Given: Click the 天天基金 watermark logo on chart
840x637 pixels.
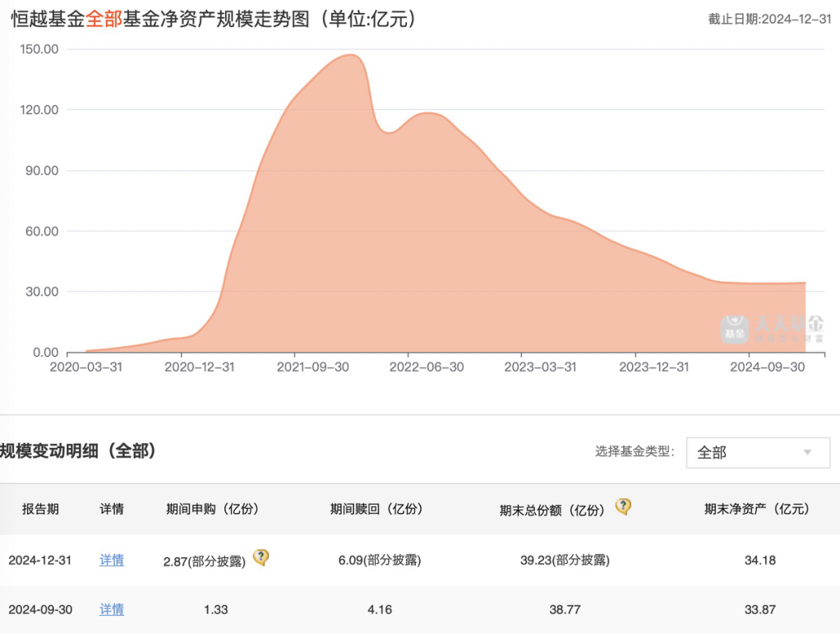Looking at the screenshot, I should (772, 328).
